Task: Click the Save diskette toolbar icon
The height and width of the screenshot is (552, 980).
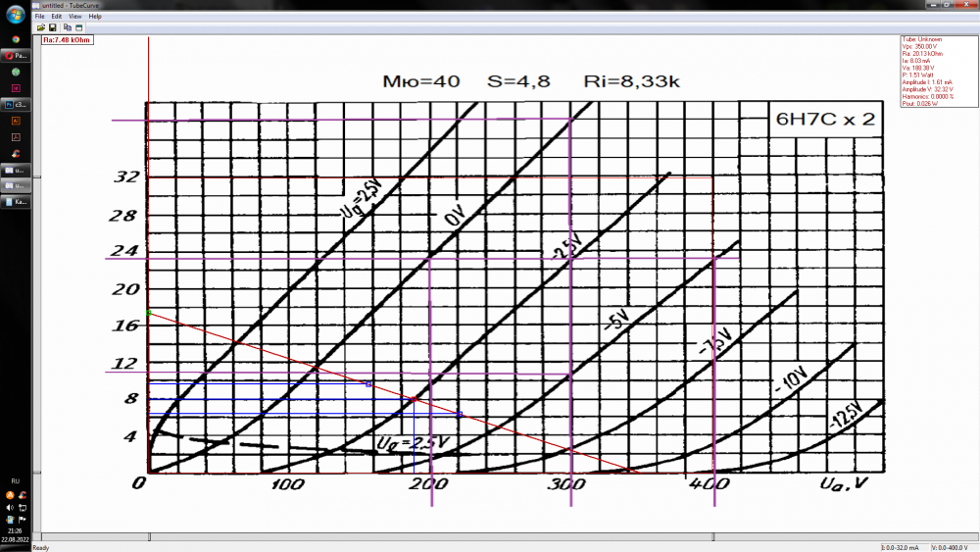Action: pos(53,27)
